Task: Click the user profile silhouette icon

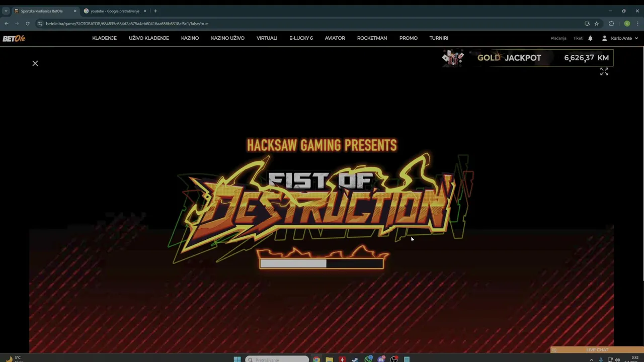Action: (x=604, y=38)
